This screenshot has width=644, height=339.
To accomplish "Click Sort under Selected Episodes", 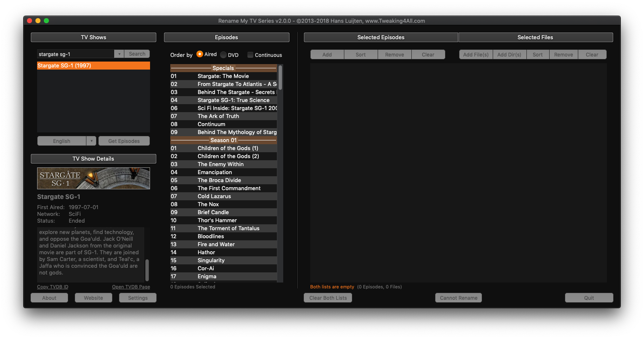I will click(361, 54).
